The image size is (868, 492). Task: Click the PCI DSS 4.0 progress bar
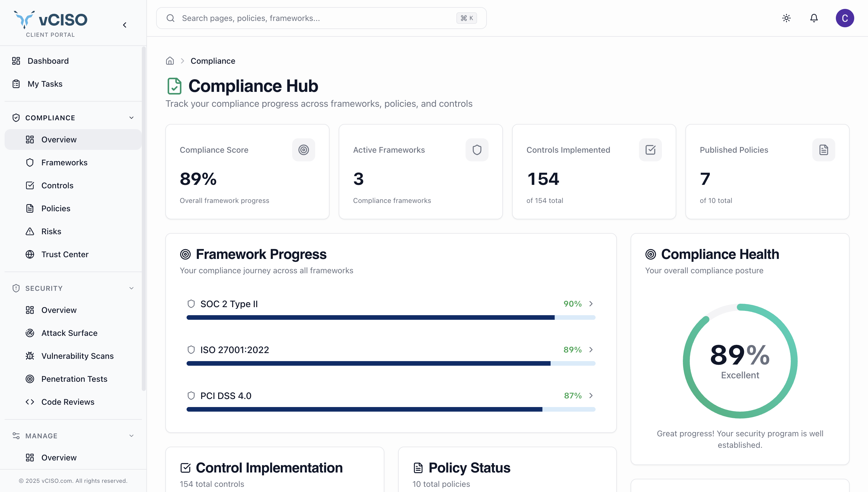391,410
